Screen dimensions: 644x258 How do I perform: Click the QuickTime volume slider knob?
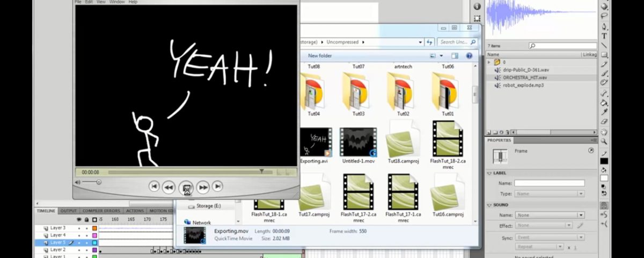[x=99, y=182]
